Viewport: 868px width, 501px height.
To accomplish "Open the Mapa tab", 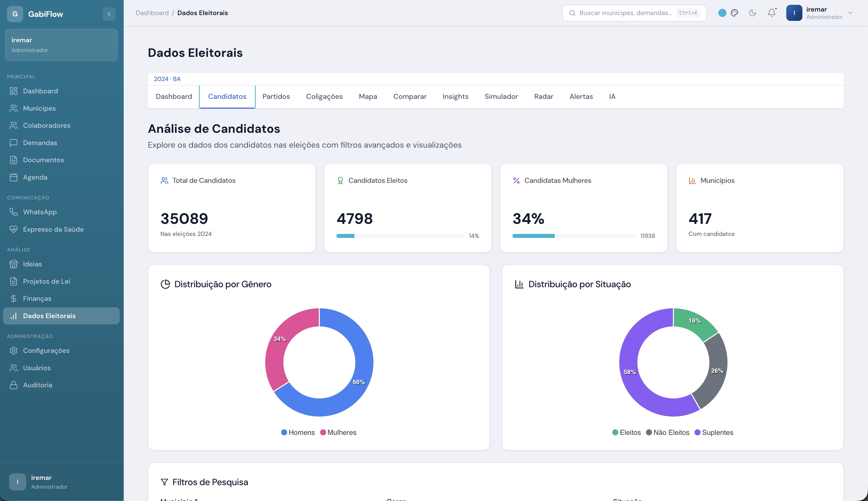I will (x=368, y=97).
